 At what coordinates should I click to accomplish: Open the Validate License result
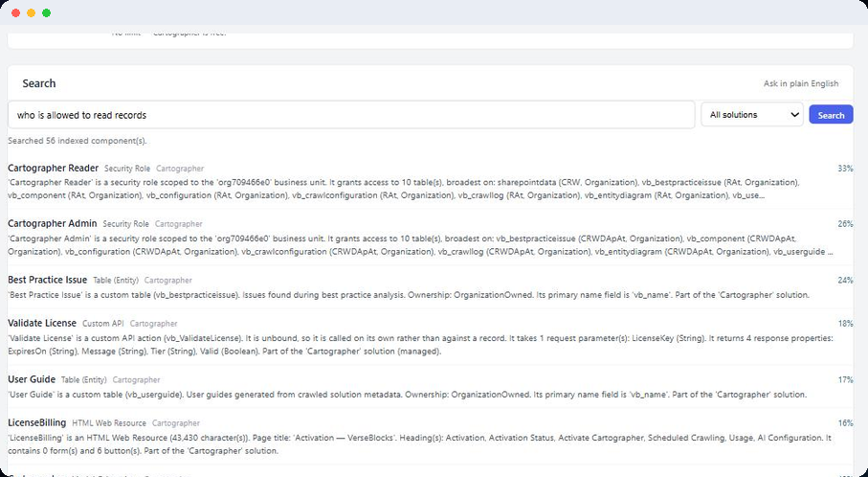click(x=42, y=323)
